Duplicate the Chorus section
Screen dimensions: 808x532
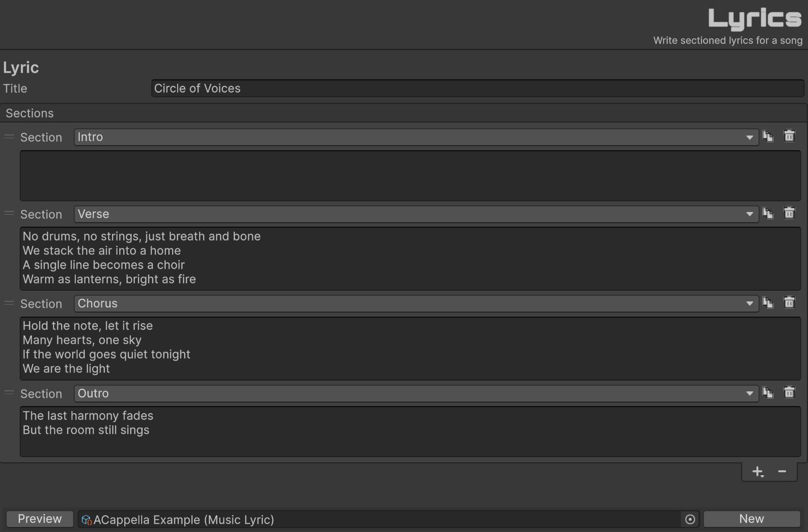(768, 303)
